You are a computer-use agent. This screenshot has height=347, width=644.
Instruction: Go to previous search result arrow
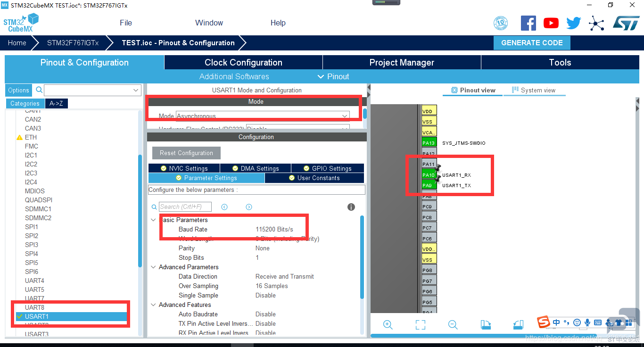point(224,207)
